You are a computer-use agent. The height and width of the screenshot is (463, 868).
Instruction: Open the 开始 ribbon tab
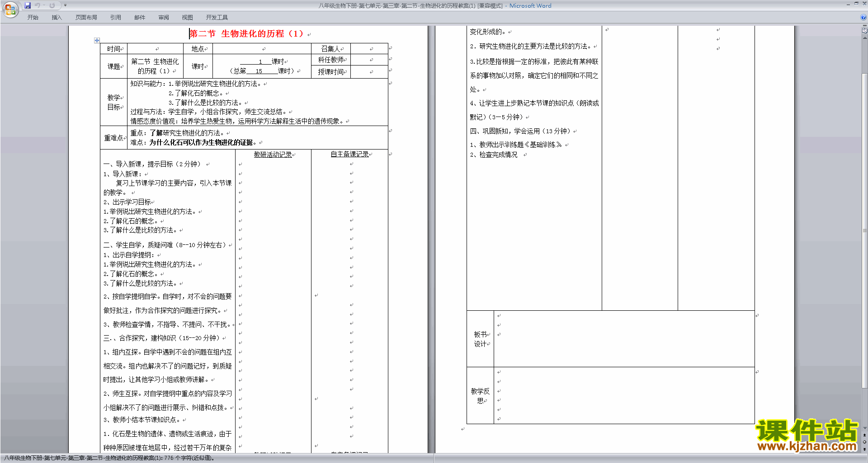[33, 18]
